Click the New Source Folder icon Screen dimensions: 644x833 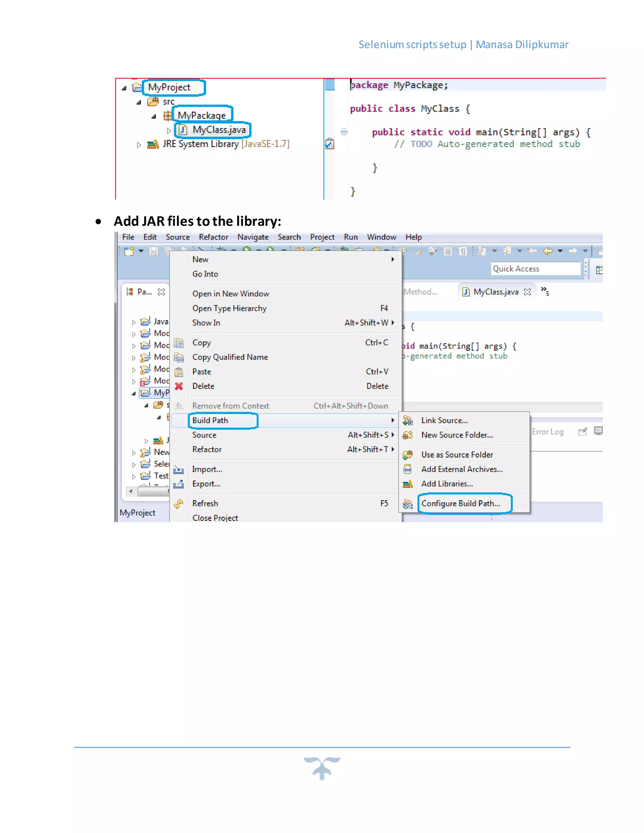(408, 435)
